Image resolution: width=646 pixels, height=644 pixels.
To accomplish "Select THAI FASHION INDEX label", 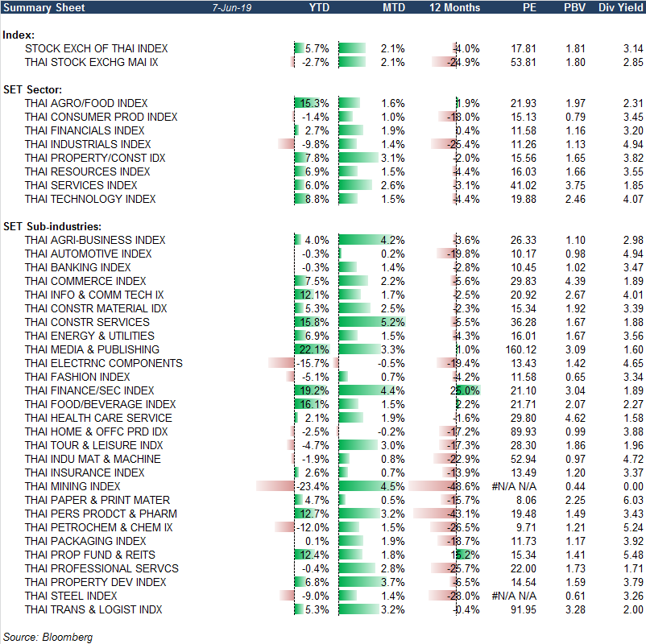I will pos(77,377).
